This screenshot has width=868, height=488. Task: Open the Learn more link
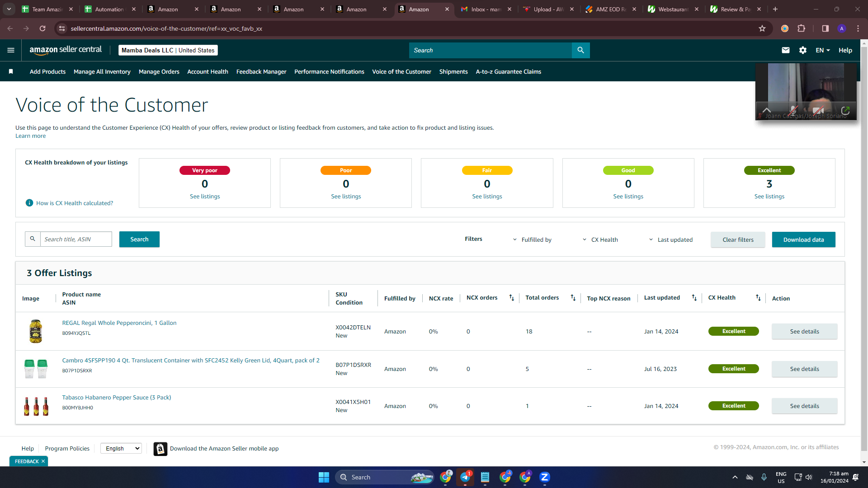point(30,136)
